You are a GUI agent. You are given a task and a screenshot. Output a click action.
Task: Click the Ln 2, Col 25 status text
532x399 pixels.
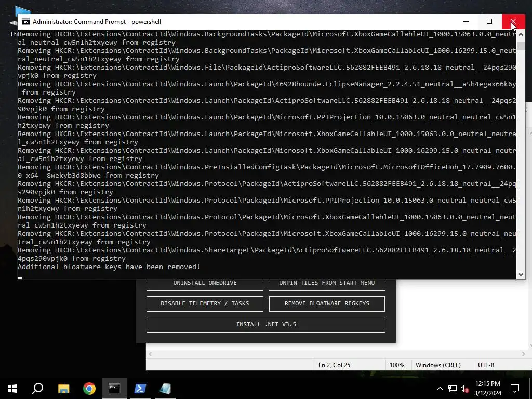[334, 365]
